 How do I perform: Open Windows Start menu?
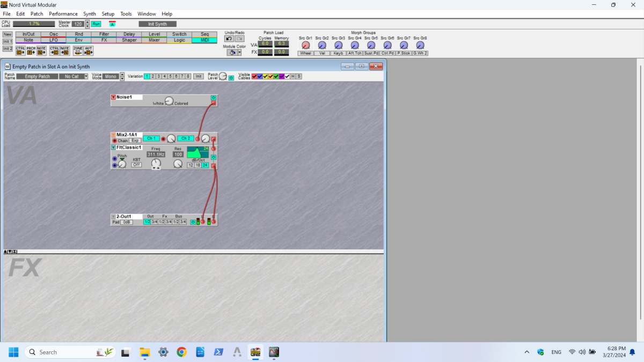click(x=13, y=352)
